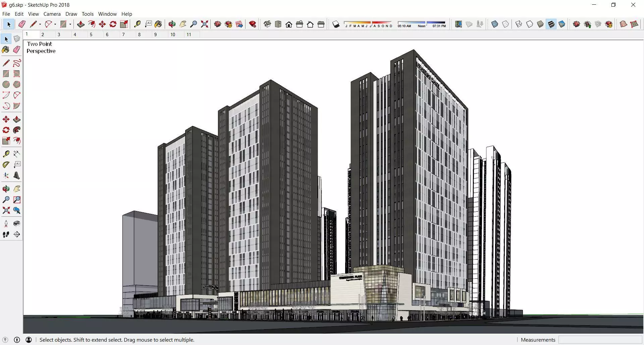Screen dimensions: 644x345
Task: Choose the Follow Me tool in side toolbar
Action: [17, 130]
